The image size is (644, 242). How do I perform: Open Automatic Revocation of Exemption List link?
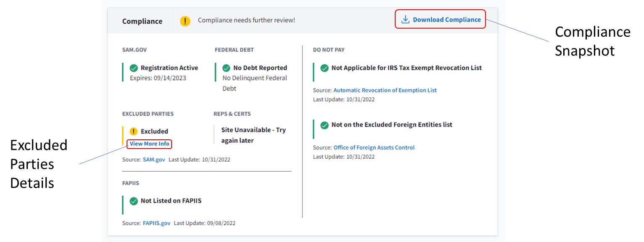coord(385,90)
